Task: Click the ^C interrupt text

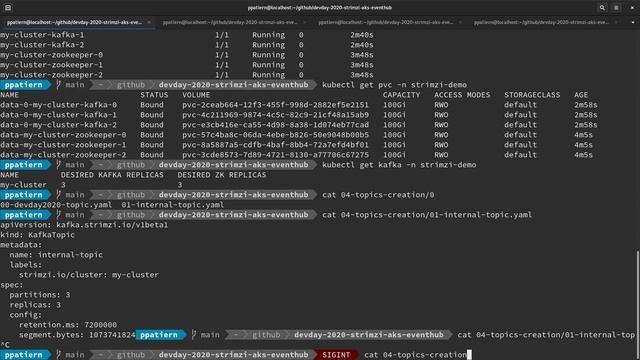Action: pyautogui.click(x=4, y=345)
